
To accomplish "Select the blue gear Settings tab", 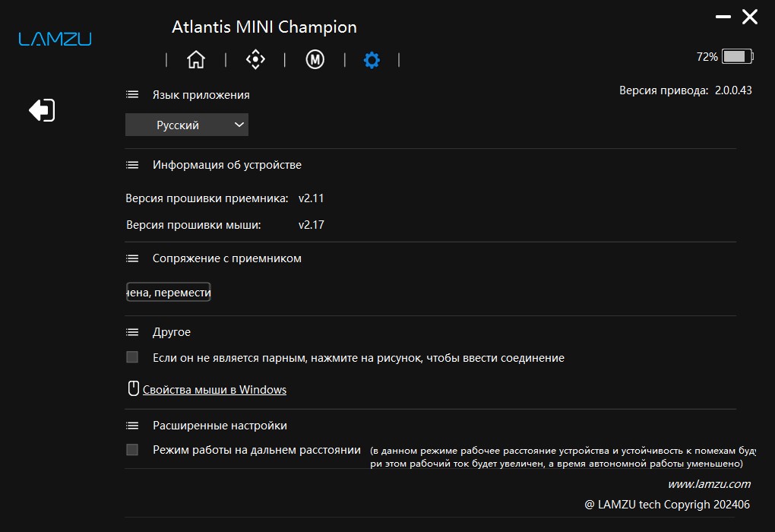I will (372, 60).
